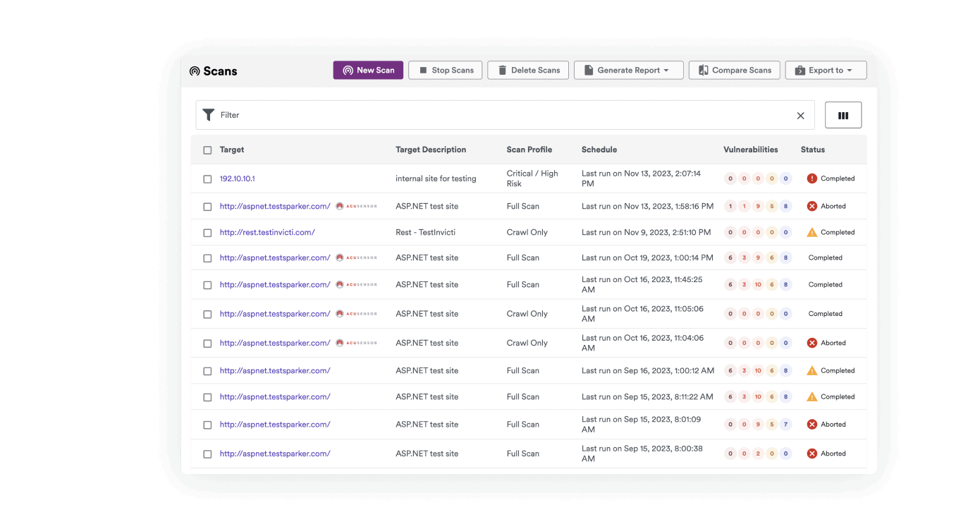The height and width of the screenshot is (529, 980).
Task: Check the box for 192.10.10.1 scan
Action: point(207,179)
